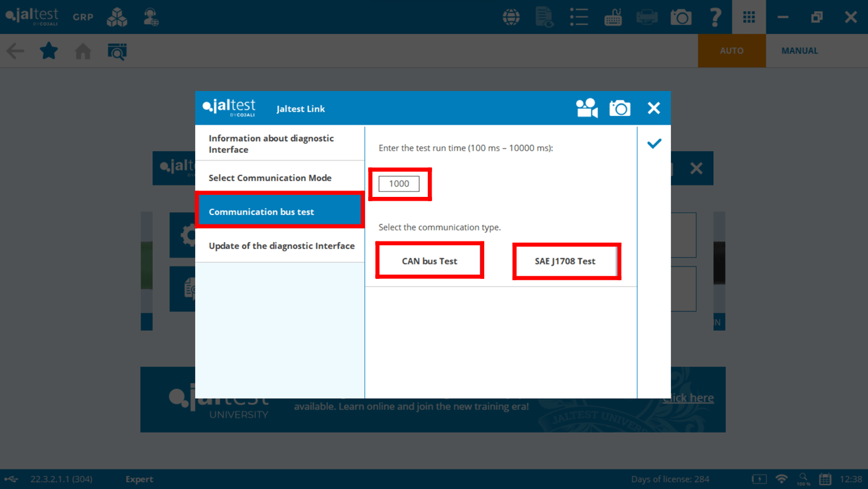Image resolution: width=868 pixels, height=489 pixels.
Task: Open Update of the diagnostic Interface
Action: (280, 246)
